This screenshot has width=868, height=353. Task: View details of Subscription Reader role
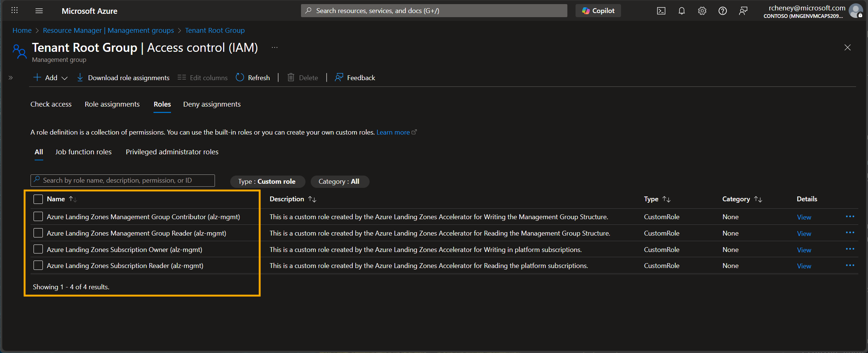click(804, 266)
